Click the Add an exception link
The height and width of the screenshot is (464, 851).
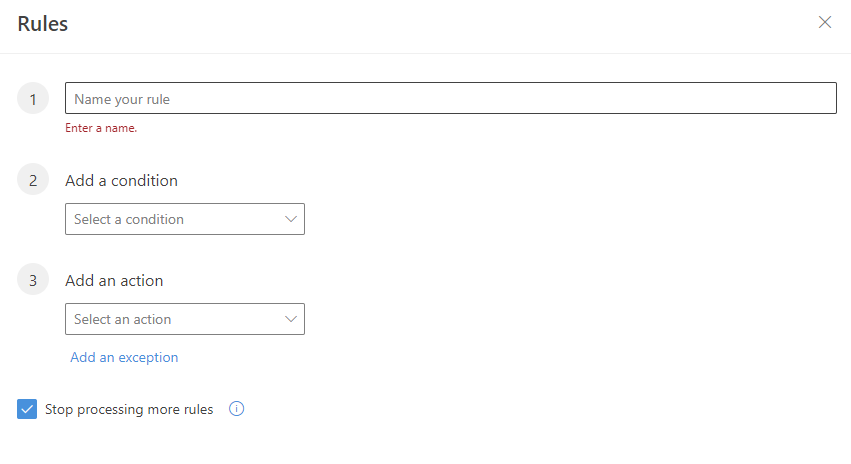pos(124,357)
